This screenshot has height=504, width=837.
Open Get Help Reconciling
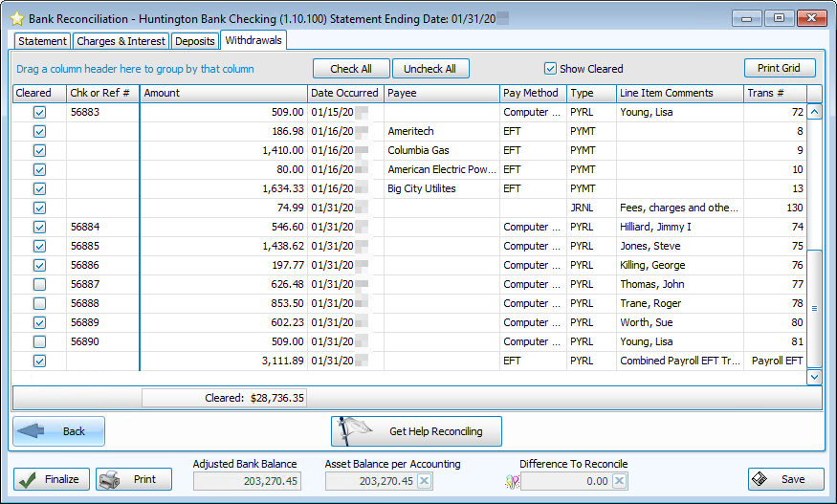[x=416, y=431]
